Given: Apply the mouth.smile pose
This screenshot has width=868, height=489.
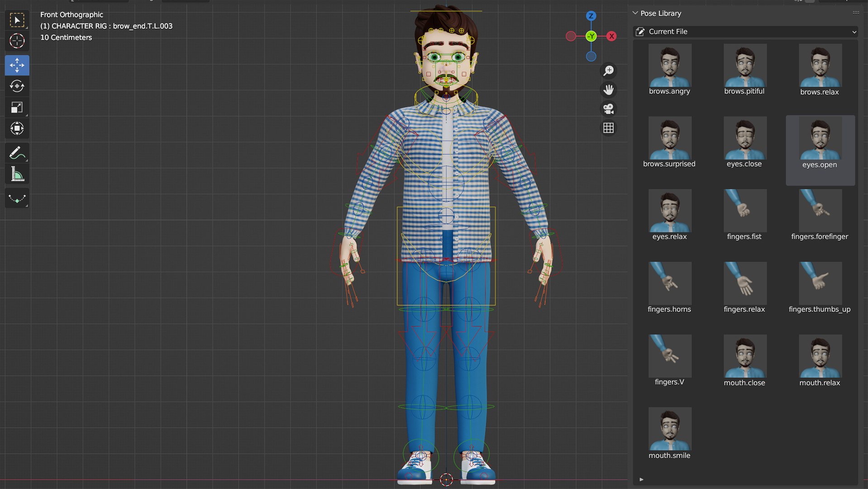Looking at the screenshot, I should pos(670,434).
